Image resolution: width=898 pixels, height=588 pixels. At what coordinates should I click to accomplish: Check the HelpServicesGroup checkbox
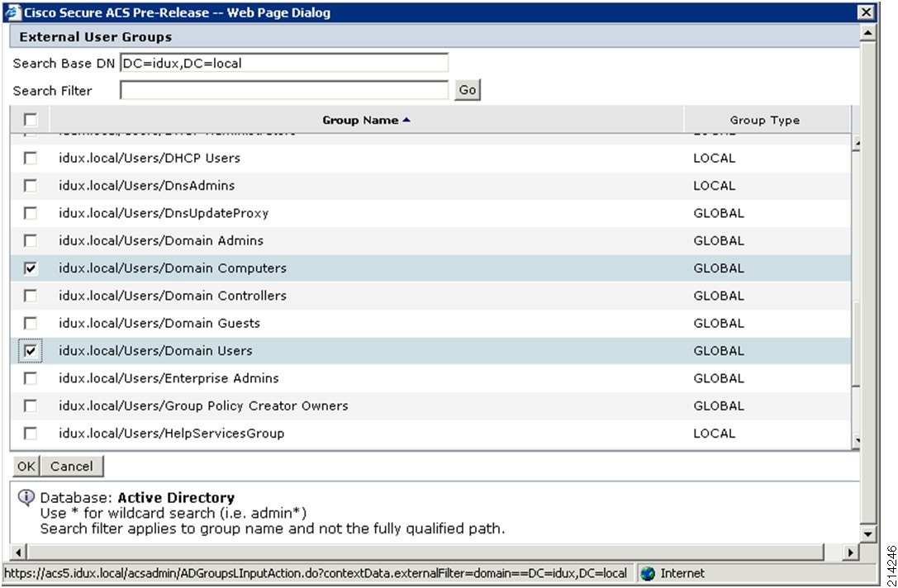point(31,433)
